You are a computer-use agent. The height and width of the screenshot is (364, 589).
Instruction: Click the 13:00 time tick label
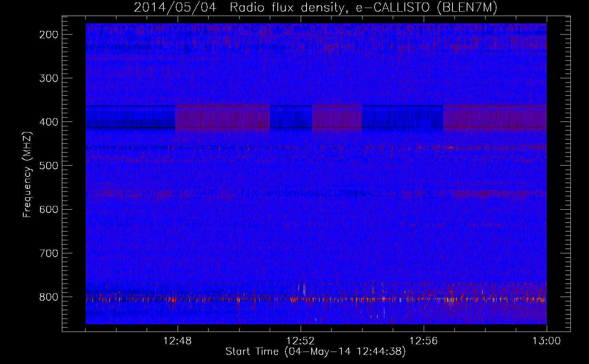click(x=547, y=341)
